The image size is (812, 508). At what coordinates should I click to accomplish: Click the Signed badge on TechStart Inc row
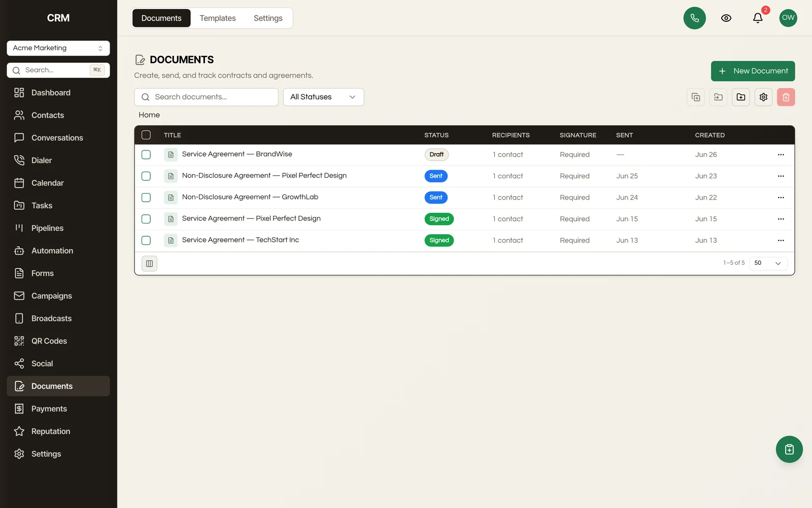pos(439,240)
